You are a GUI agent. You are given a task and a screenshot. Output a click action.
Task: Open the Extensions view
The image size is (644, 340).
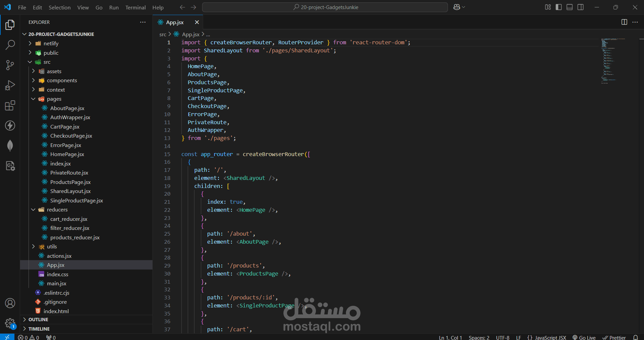tap(10, 105)
